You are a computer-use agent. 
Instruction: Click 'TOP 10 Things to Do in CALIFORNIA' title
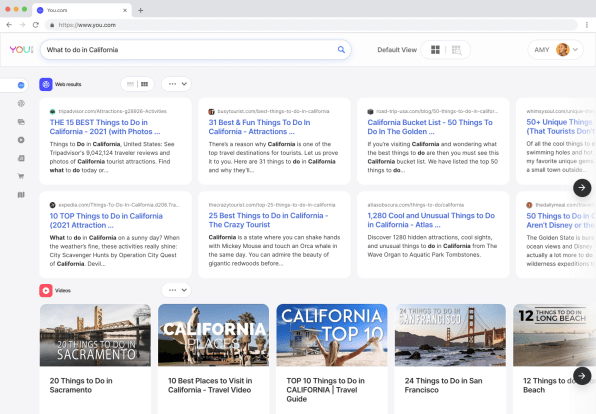325,390
